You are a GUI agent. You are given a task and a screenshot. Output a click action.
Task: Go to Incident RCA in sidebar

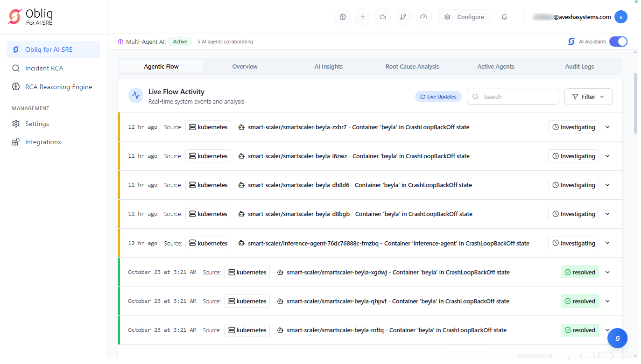tap(44, 68)
